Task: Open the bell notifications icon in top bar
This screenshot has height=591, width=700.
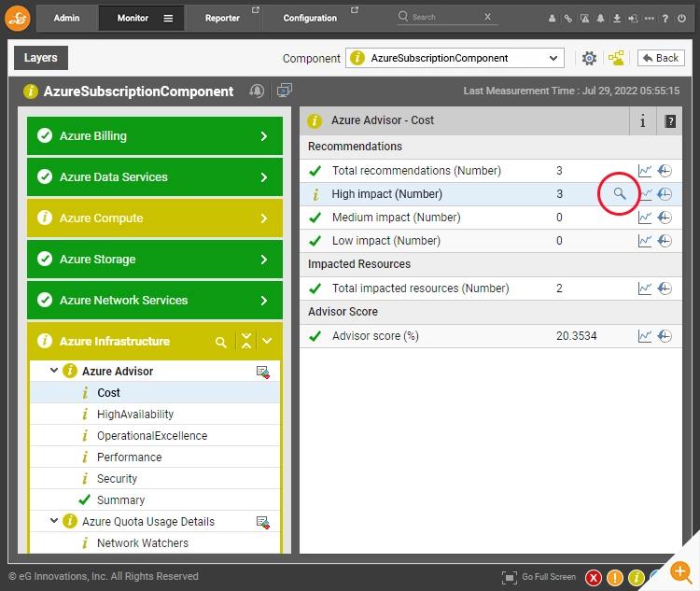Action: pyautogui.click(x=600, y=19)
